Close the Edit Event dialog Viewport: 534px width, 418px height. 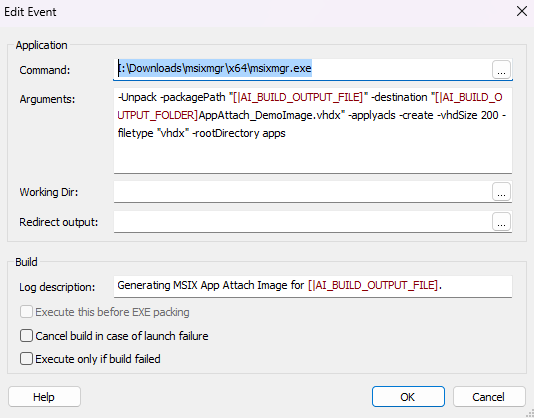[521, 11]
